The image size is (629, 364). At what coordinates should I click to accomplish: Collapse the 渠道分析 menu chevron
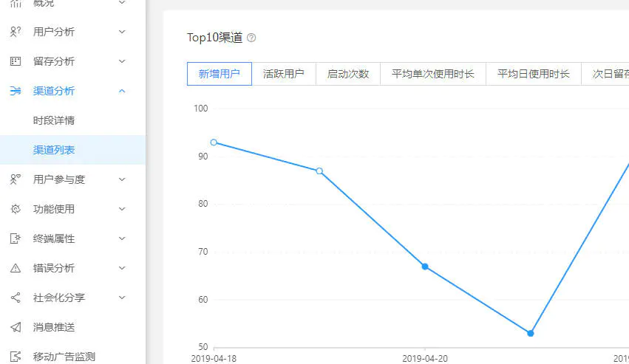[122, 91]
